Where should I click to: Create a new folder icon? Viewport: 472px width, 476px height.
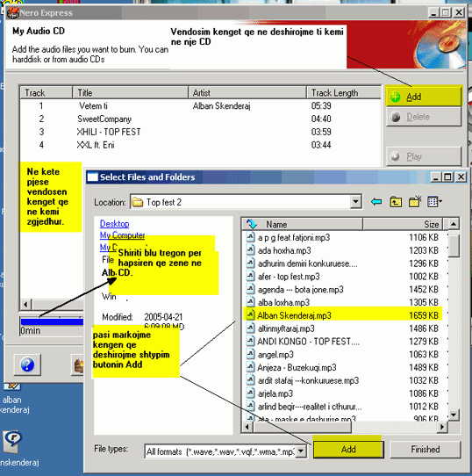click(415, 202)
